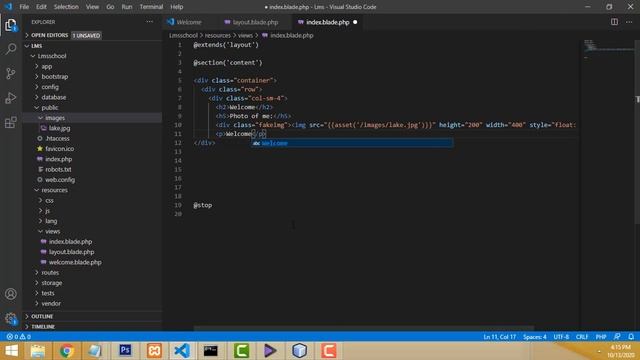
Task: Open .htaccess in public folder
Action: coord(93,138)
